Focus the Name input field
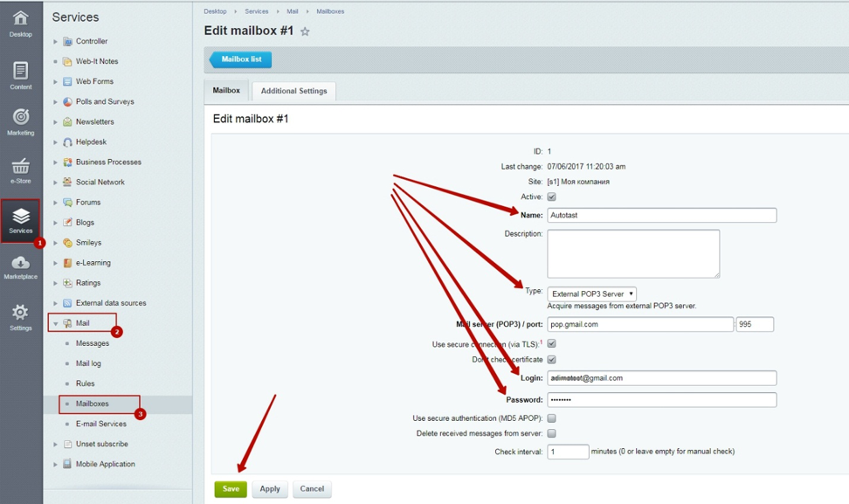The width and height of the screenshot is (849, 504). tap(662, 215)
